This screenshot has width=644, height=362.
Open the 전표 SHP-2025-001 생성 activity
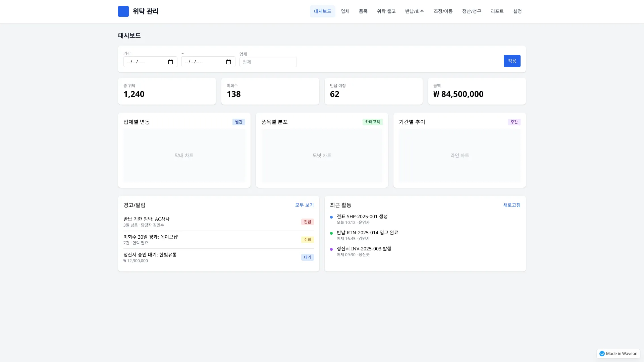click(362, 217)
